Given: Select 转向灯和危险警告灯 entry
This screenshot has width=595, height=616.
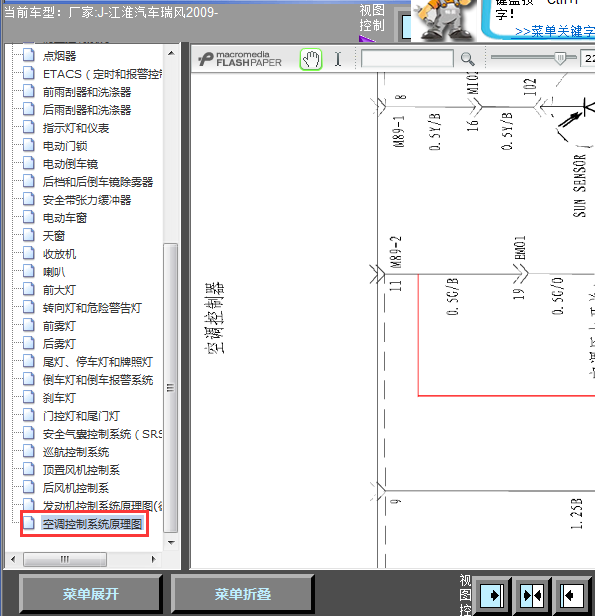Looking at the screenshot, I should click(x=92, y=308).
